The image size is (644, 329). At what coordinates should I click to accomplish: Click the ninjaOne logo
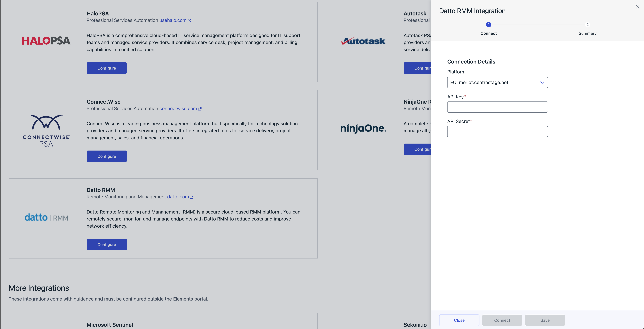pos(363,129)
